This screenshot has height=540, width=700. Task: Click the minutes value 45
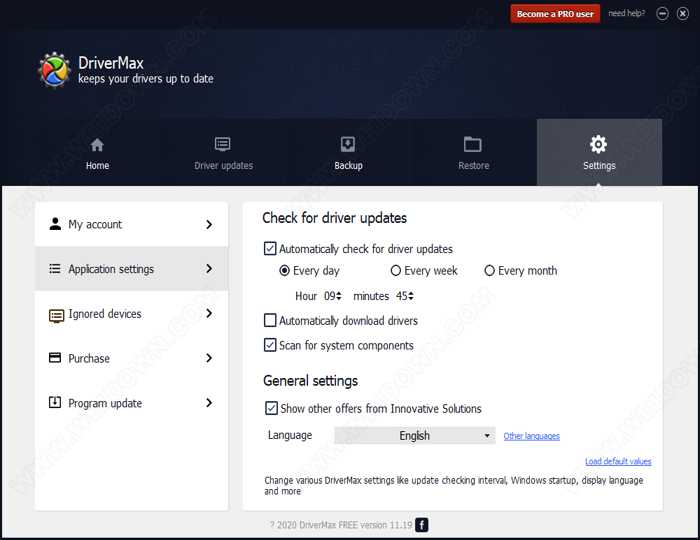401,296
